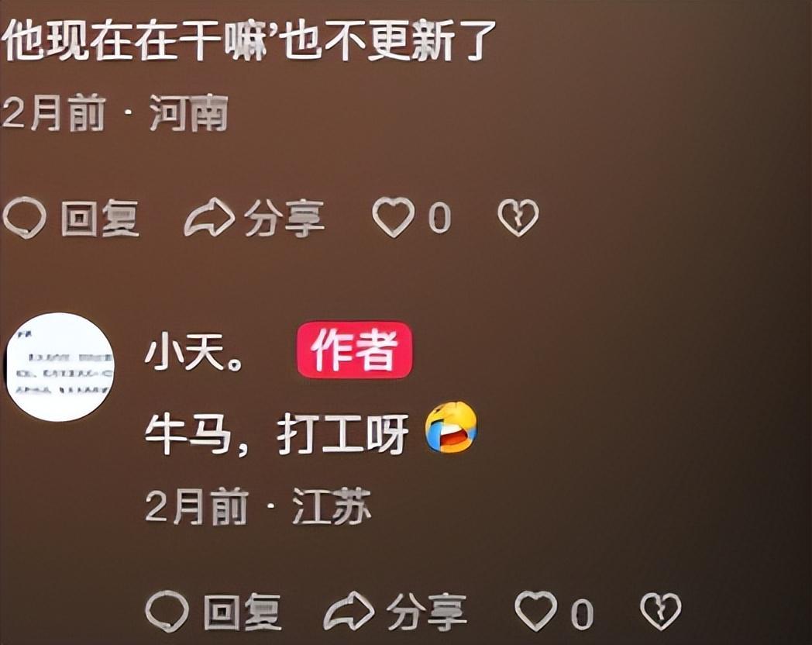
Task: Open 小天。 profile avatar
Action: (60, 367)
